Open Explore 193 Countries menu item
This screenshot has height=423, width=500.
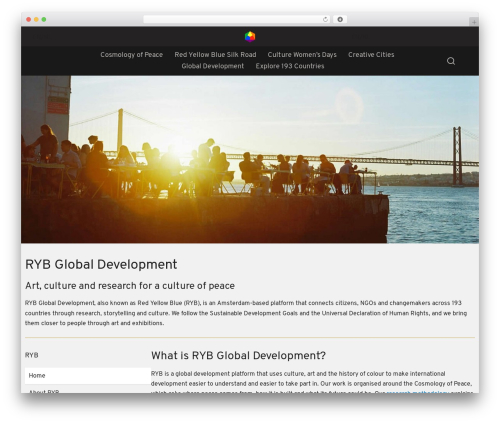click(x=290, y=66)
